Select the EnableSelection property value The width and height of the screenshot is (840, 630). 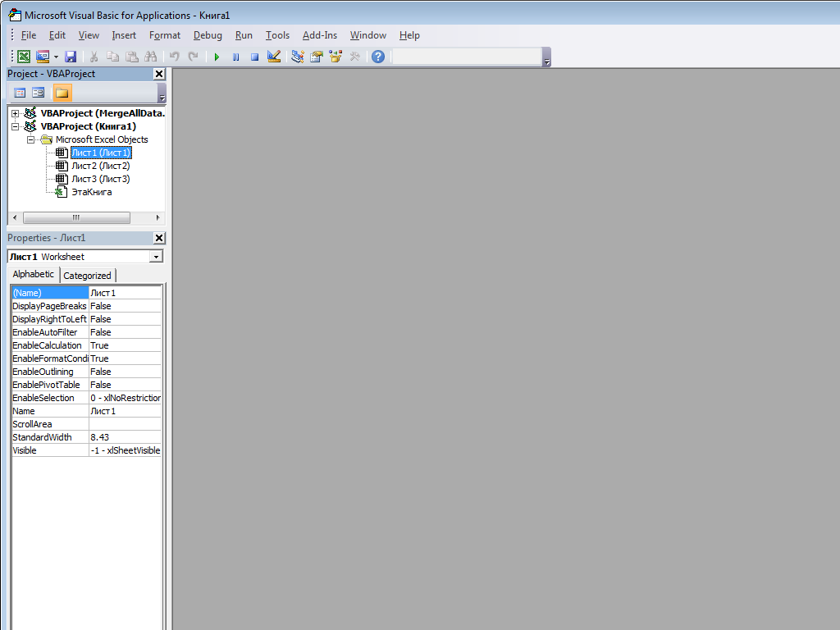click(x=125, y=398)
